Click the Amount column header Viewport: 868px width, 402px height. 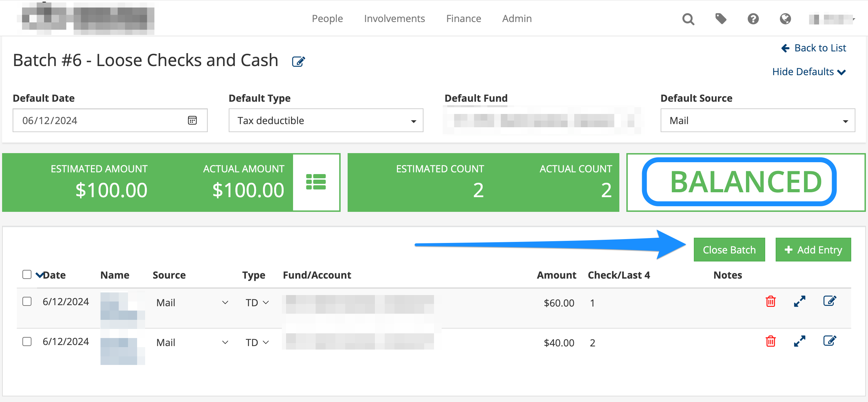point(556,275)
